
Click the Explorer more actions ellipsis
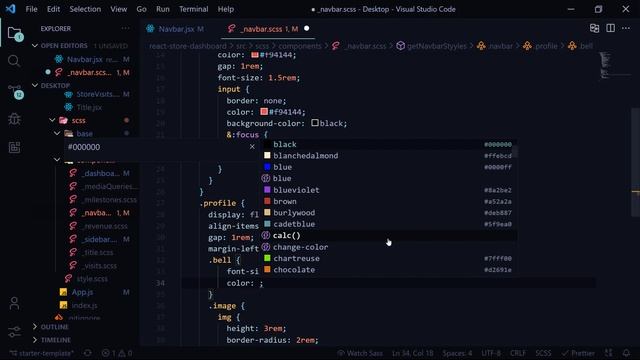pos(125,29)
